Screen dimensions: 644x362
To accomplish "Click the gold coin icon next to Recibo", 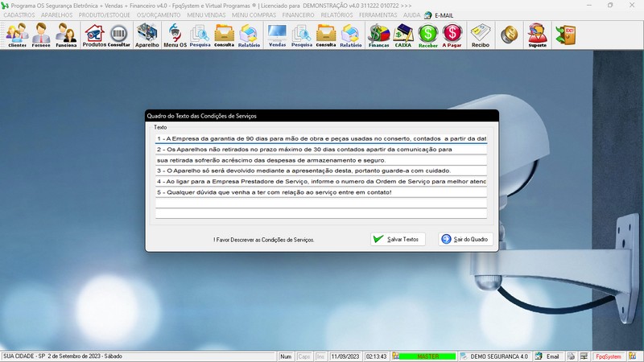I will 510,35.
